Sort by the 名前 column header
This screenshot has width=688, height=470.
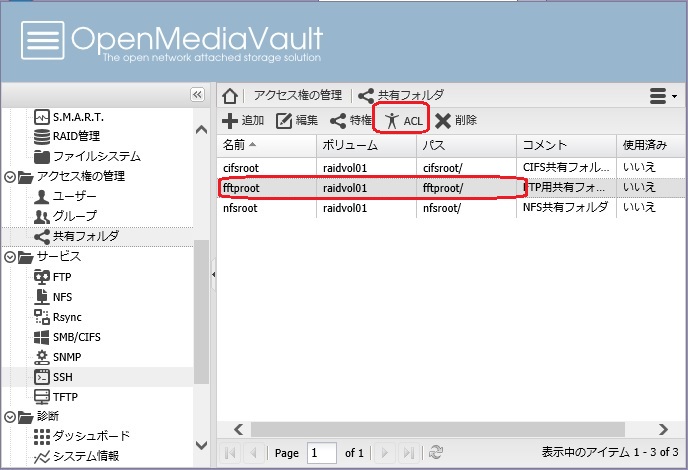click(266, 145)
